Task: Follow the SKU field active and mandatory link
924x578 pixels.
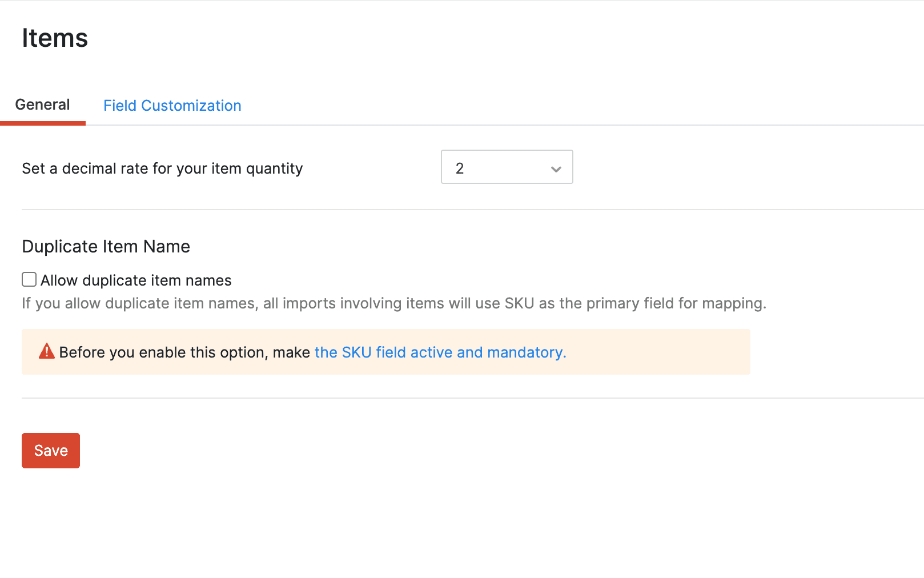Action: coord(440,352)
